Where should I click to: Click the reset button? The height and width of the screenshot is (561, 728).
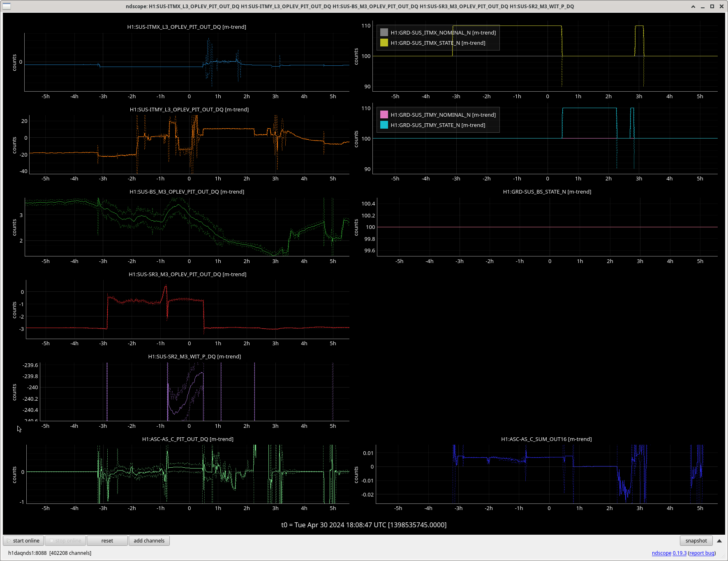pyautogui.click(x=107, y=540)
